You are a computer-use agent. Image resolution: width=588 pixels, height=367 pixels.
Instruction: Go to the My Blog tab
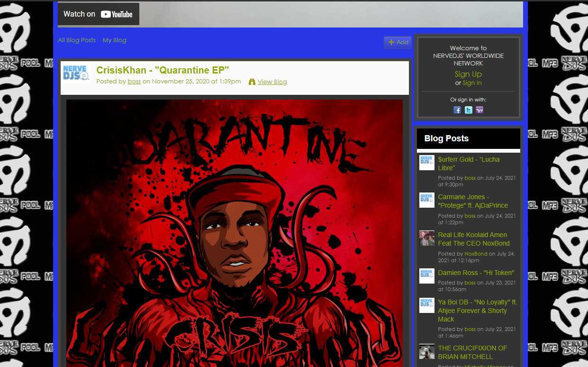[x=115, y=40]
